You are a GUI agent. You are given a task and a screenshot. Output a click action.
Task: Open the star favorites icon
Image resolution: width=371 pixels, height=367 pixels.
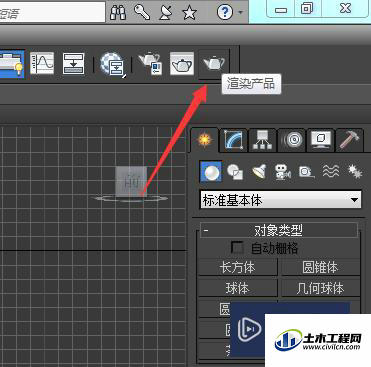[189, 13]
